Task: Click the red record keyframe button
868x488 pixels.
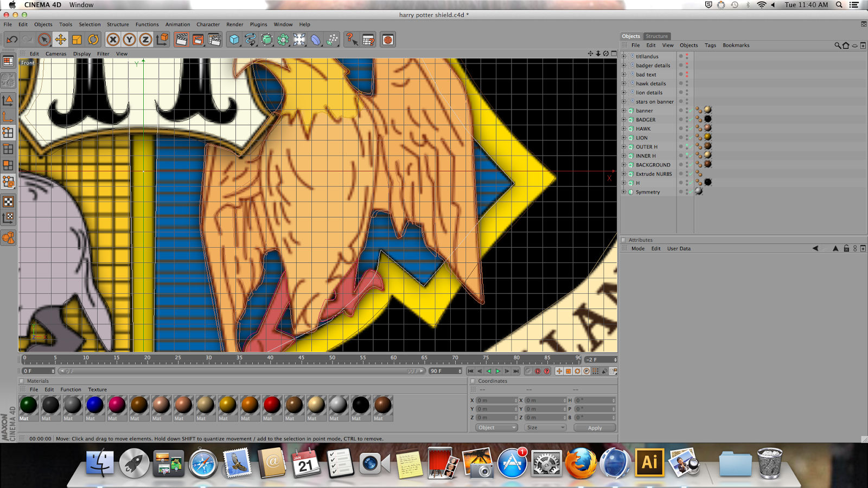Action: click(x=538, y=371)
